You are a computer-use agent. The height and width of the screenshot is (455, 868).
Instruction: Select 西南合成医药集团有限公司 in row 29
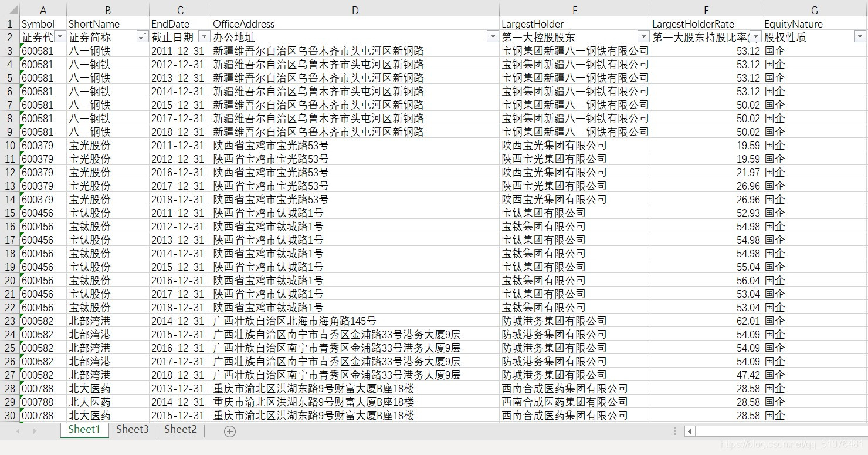575,402
